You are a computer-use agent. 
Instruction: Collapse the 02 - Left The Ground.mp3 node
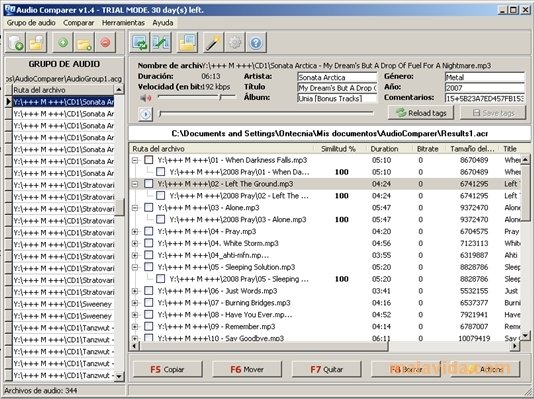tap(135, 184)
